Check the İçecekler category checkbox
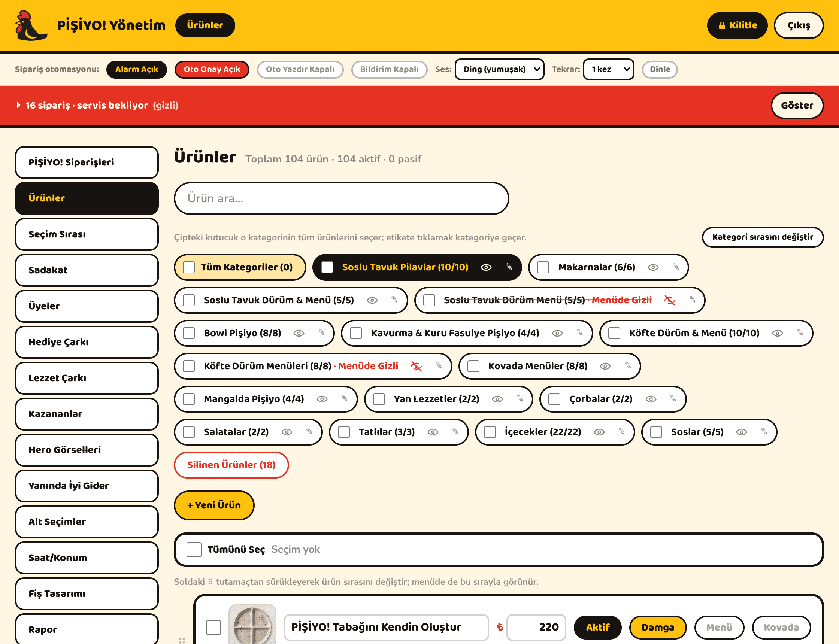839x644 pixels. pos(490,432)
